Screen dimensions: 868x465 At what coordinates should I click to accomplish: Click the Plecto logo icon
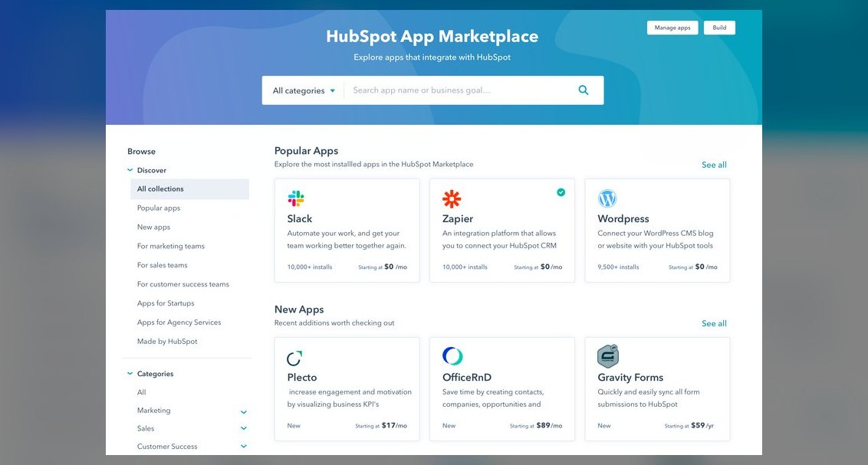point(294,358)
